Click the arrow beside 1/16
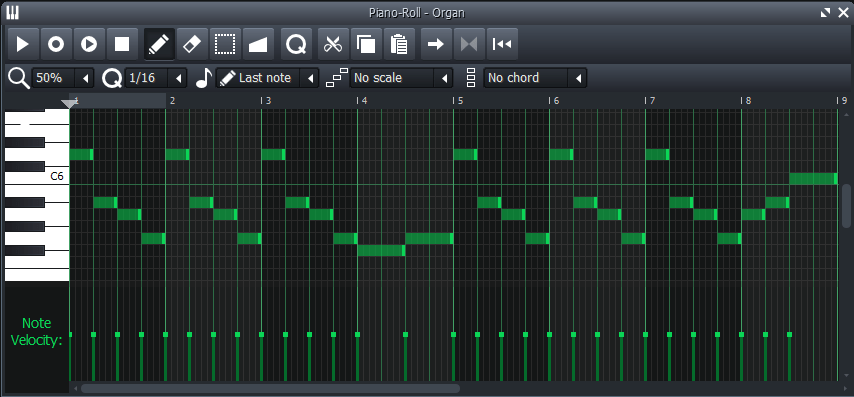854x397 pixels. pos(179,78)
